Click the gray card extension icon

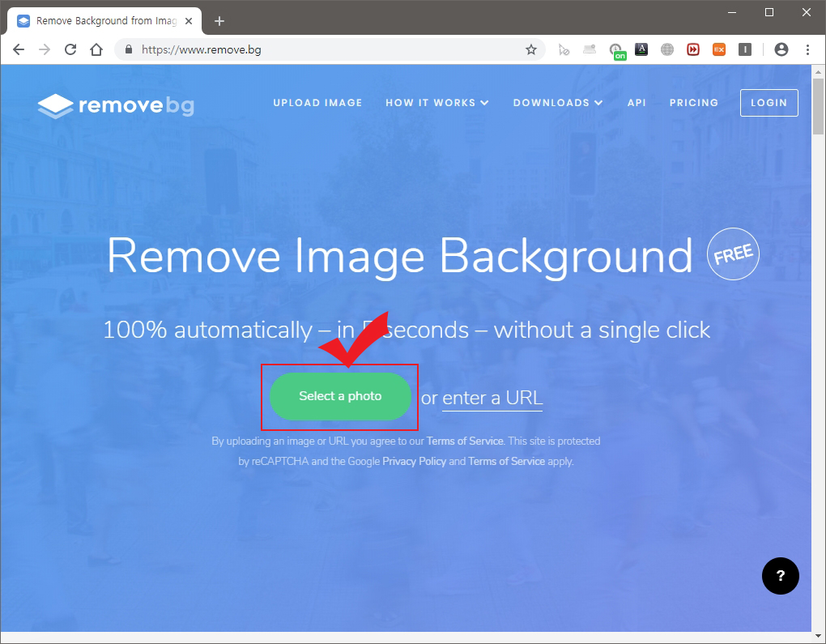pos(590,49)
